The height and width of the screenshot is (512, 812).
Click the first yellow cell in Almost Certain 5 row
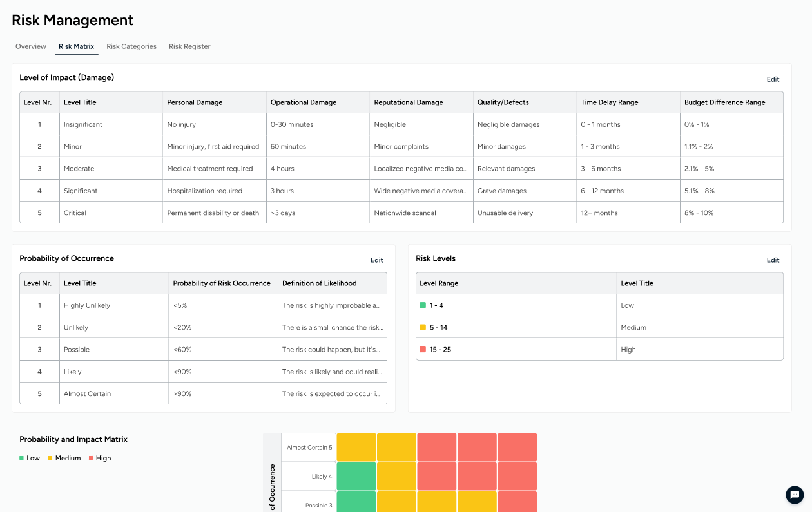tap(356, 446)
